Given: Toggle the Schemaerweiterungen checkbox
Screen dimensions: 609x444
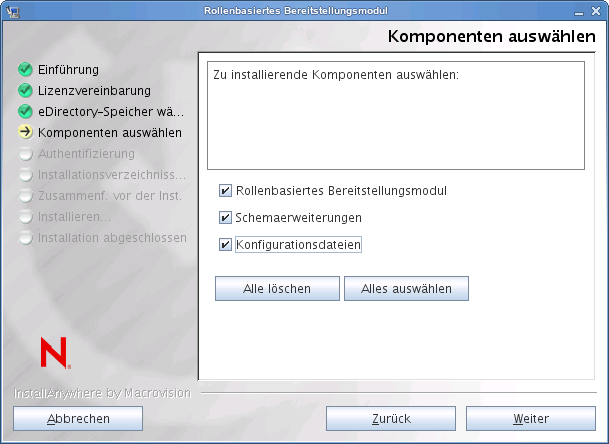Looking at the screenshot, I should click(225, 218).
